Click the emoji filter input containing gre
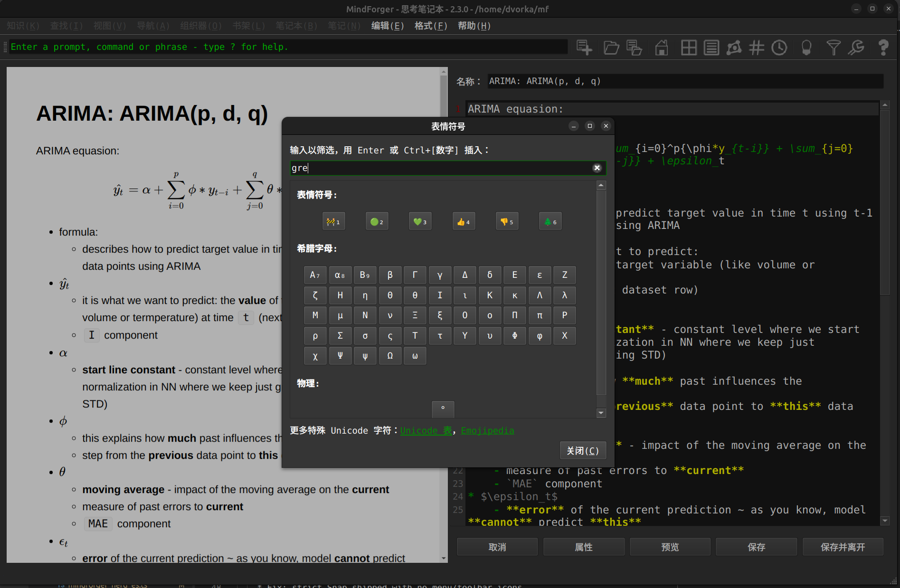This screenshot has height=588, width=900. coord(447,168)
